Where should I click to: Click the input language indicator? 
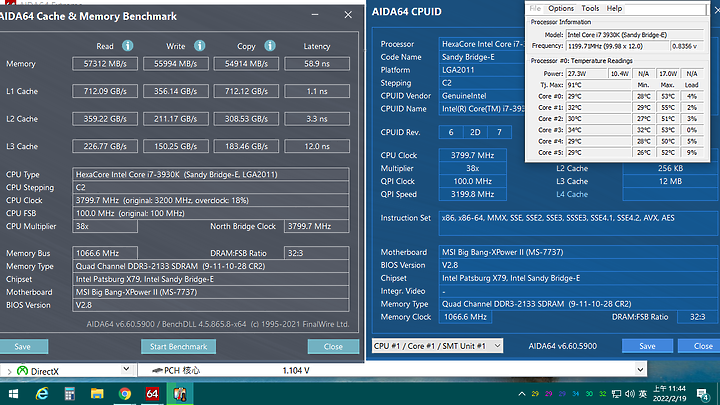click(x=643, y=394)
